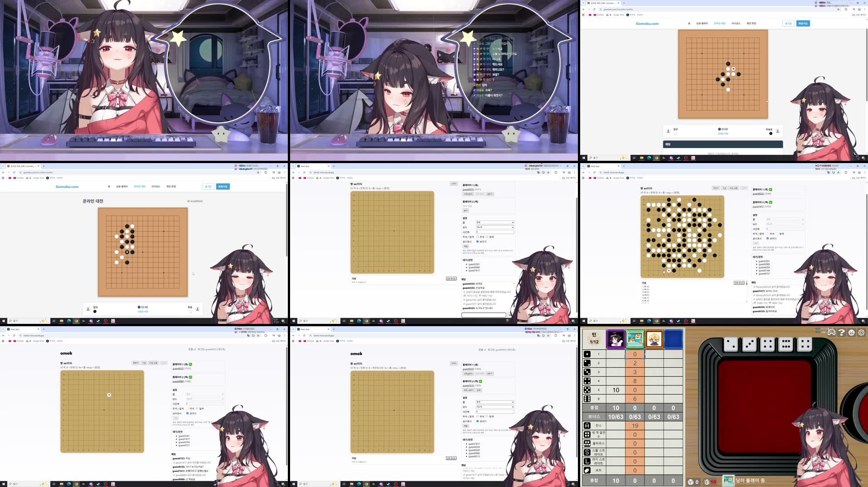
Task: Select the 요트 (Yacht) dice category icon
Action: tap(587, 470)
